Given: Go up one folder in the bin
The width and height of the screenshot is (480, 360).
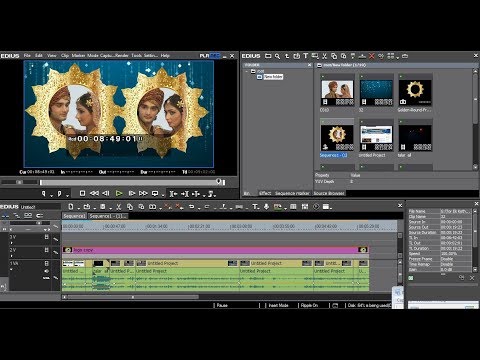Looking at the screenshot, I should click(x=287, y=56).
